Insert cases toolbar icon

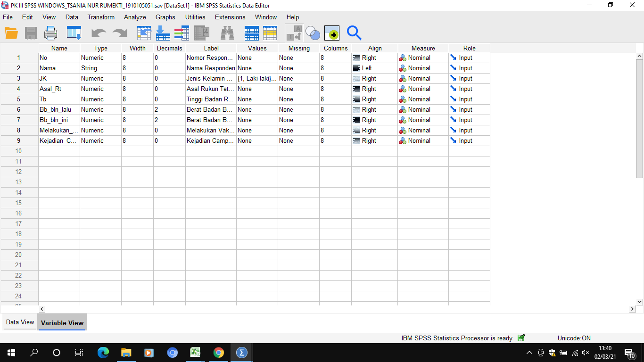pos(252,33)
